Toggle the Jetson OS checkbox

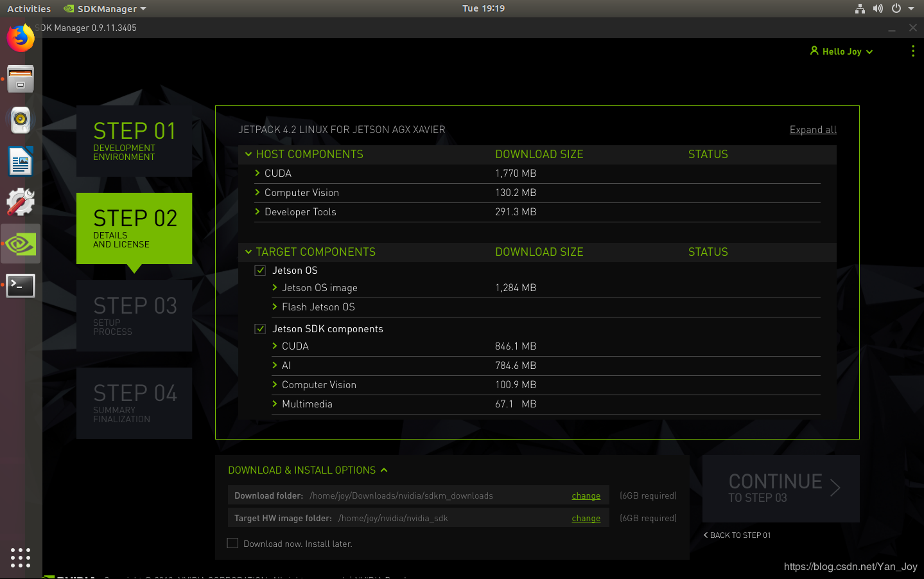(x=260, y=271)
